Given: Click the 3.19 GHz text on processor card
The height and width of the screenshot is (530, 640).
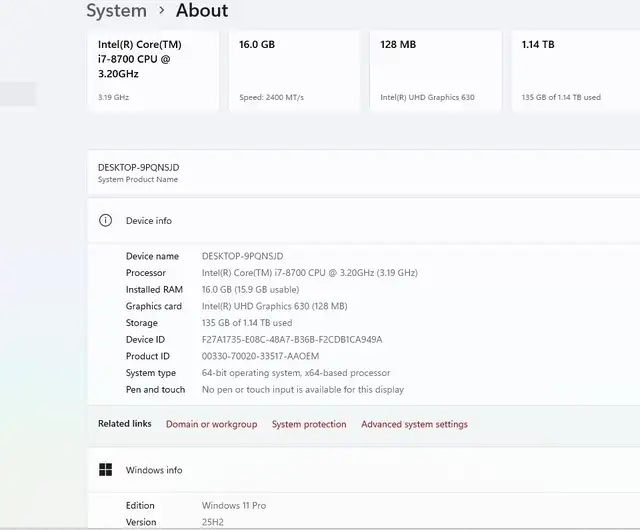Looking at the screenshot, I should [x=113, y=97].
